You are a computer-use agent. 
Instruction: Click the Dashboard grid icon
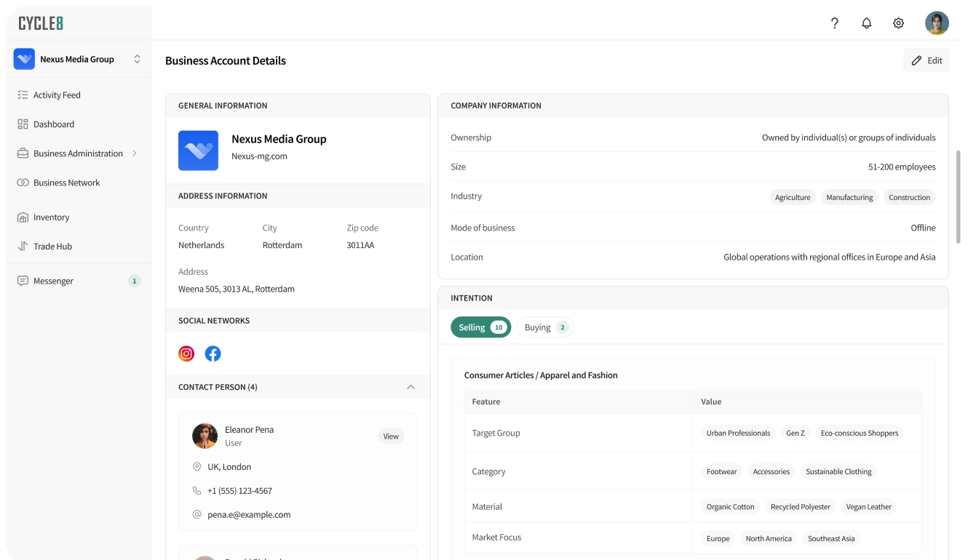coord(23,124)
